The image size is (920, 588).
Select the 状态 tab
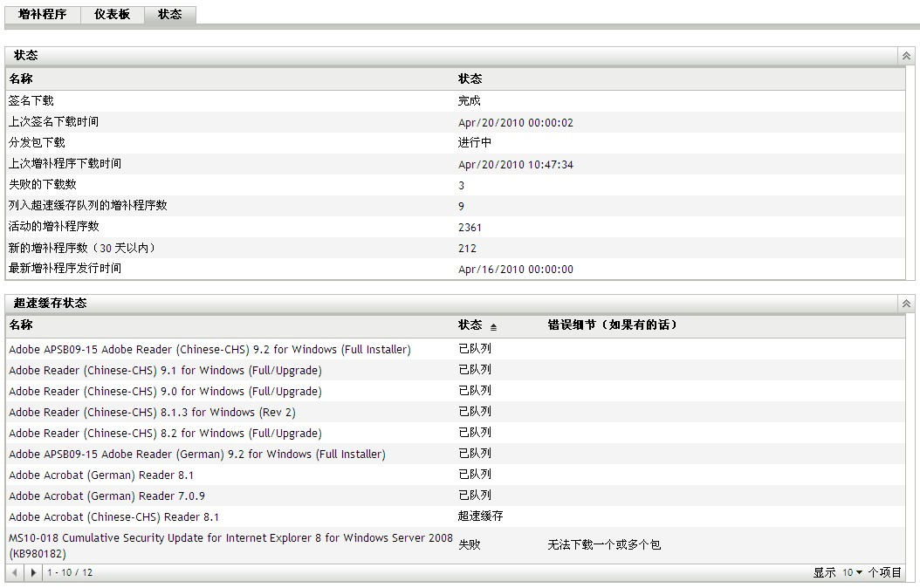tap(170, 14)
